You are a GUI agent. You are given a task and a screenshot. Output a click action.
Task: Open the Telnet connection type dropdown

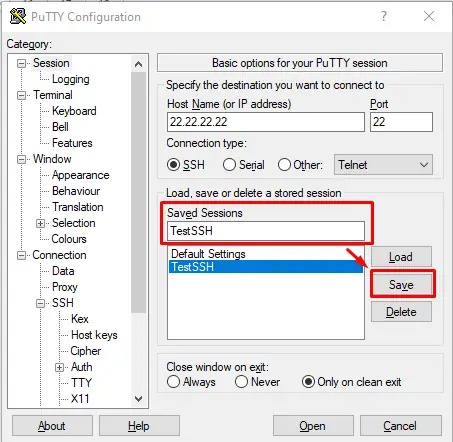click(383, 165)
